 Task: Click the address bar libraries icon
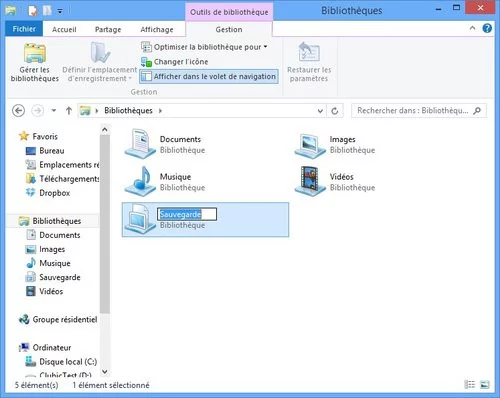(x=85, y=110)
